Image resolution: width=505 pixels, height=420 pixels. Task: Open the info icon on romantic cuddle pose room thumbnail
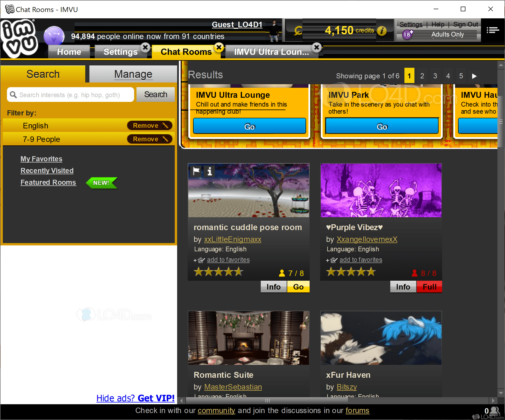pyautogui.click(x=209, y=171)
